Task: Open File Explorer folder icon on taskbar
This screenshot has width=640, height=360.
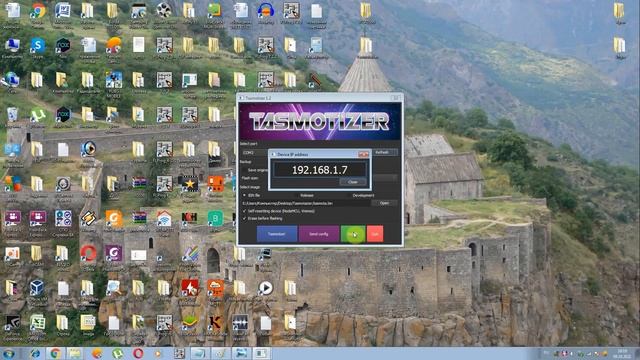Action: (75, 353)
